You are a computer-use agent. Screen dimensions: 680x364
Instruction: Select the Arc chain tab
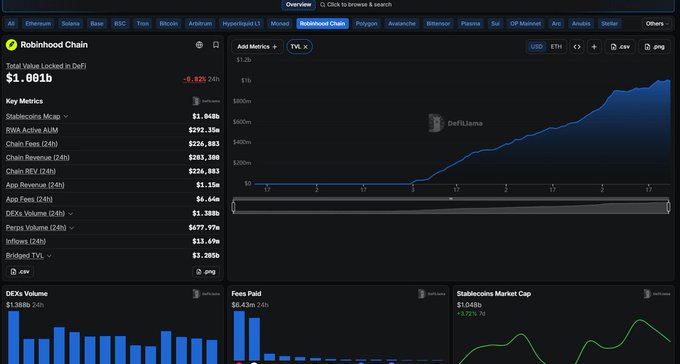pos(556,23)
